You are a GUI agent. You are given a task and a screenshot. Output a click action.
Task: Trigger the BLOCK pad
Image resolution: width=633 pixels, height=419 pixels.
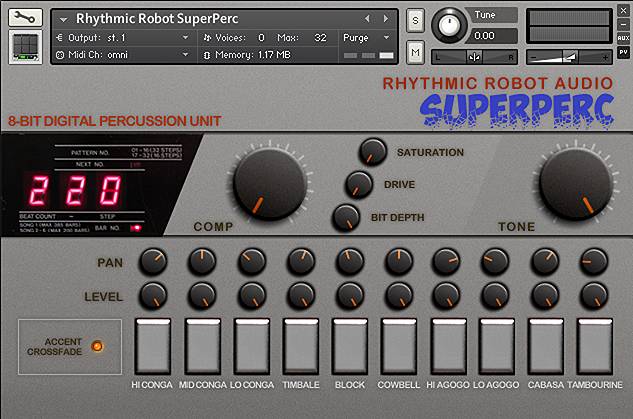click(350, 346)
